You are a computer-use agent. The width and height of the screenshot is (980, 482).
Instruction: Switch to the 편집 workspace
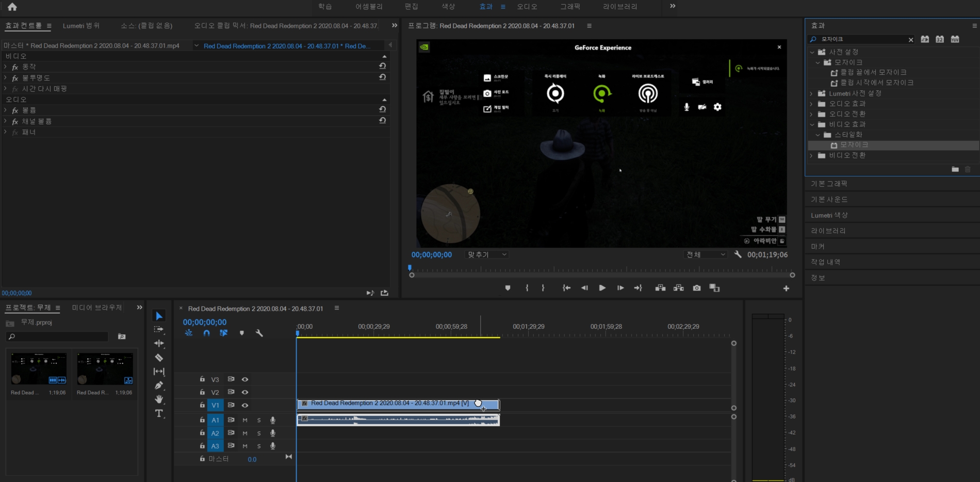tap(412, 7)
